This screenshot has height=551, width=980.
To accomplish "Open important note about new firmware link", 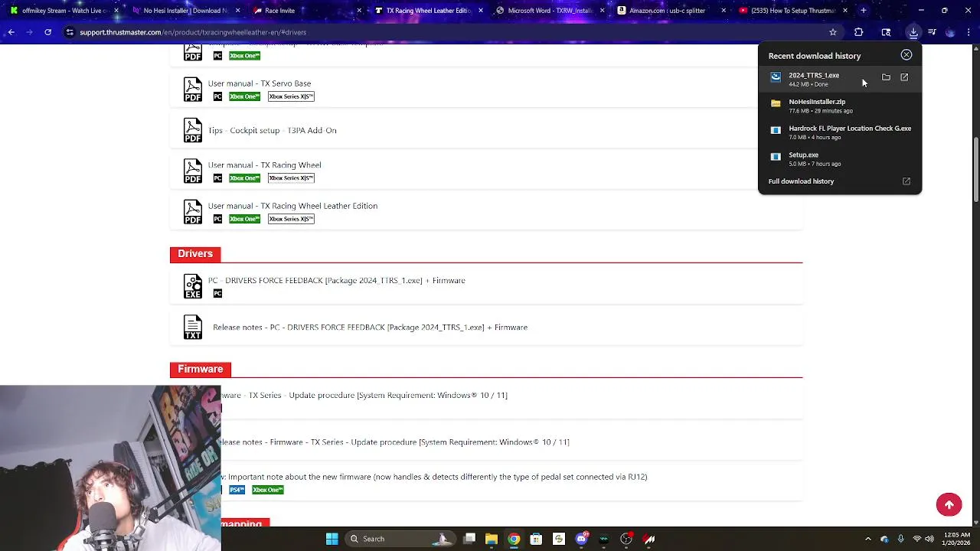I will (434, 477).
